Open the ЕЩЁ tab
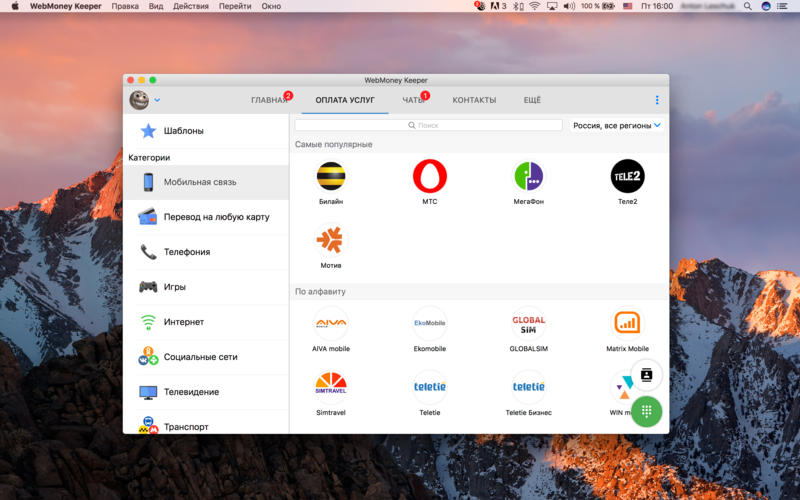Image resolution: width=800 pixels, height=500 pixels. tap(532, 100)
